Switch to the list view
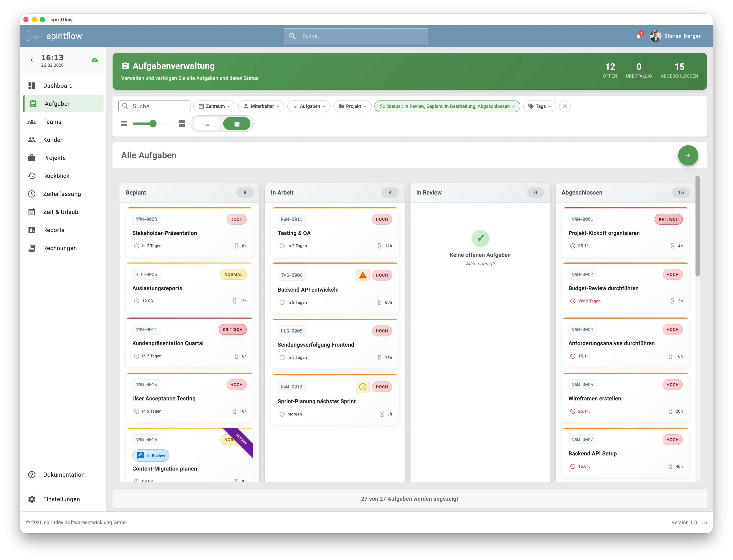This screenshot has height=560, width=733. [207, 124]
